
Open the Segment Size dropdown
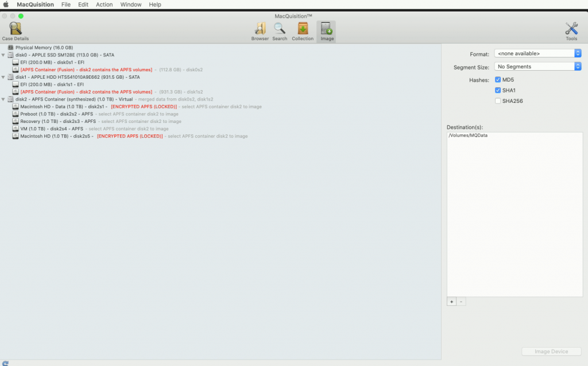[x=538, y=67]
